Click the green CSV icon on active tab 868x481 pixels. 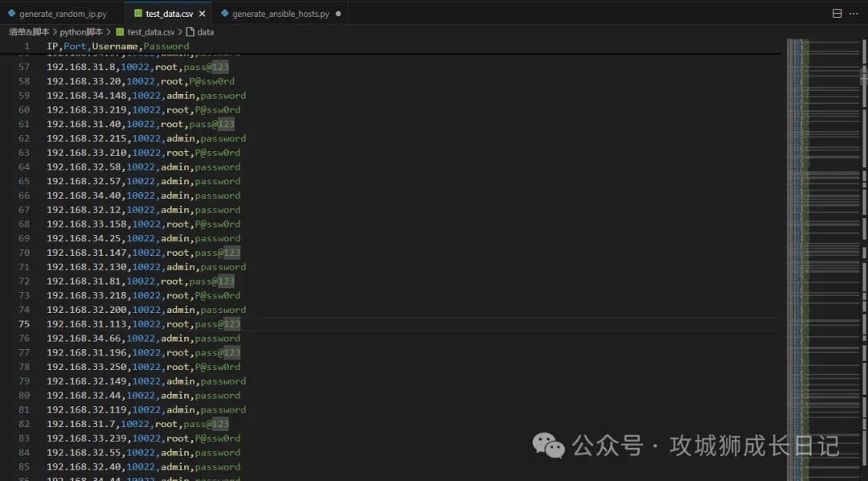(138, 14)
